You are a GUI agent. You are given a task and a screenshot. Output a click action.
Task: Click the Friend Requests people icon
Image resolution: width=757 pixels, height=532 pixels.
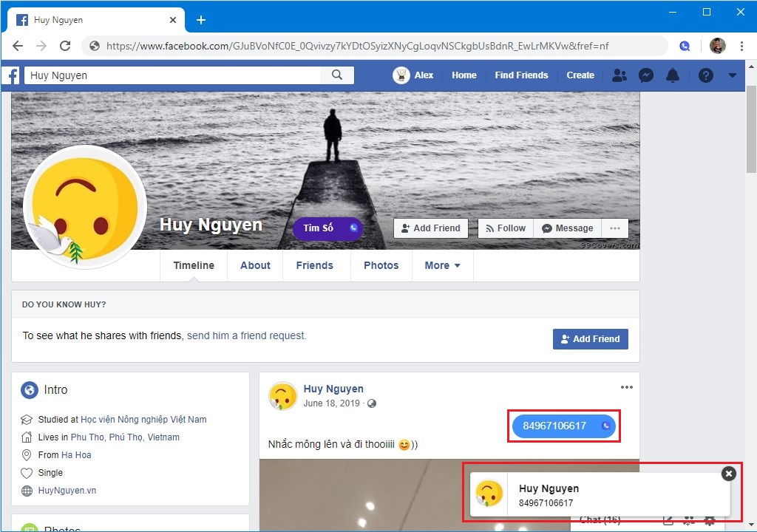pyautogui.click(x=619, y=75)
